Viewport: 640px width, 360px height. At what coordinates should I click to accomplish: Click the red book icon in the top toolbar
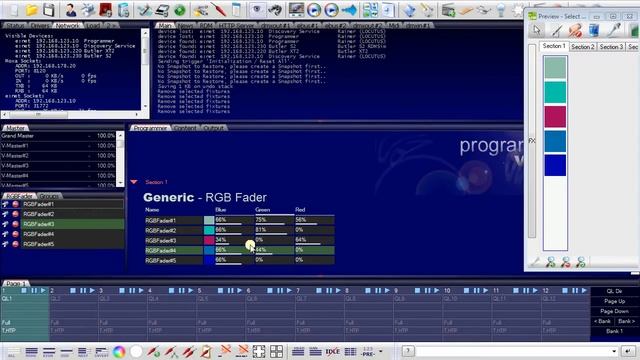(105, 10)
